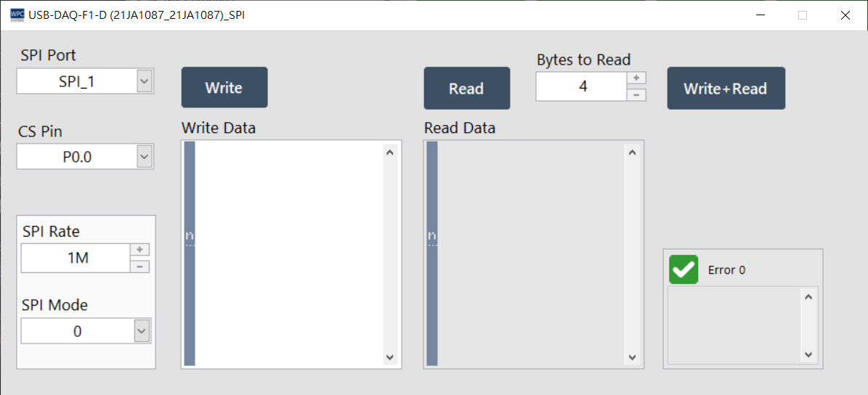Open the SPI Mode dropdown
This screenshot has height=395, width=868.
[142, 331]
